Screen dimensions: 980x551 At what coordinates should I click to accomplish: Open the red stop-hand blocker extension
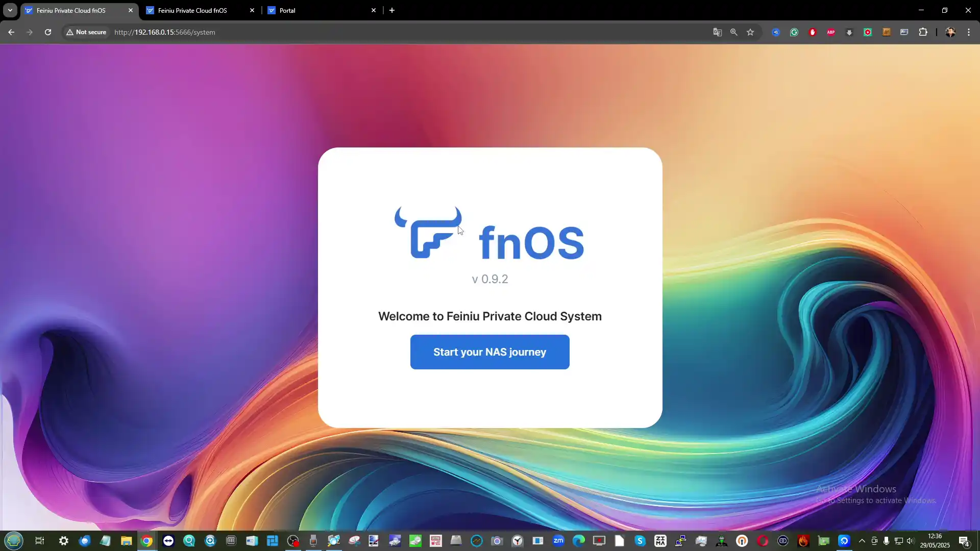coord(813,32)
